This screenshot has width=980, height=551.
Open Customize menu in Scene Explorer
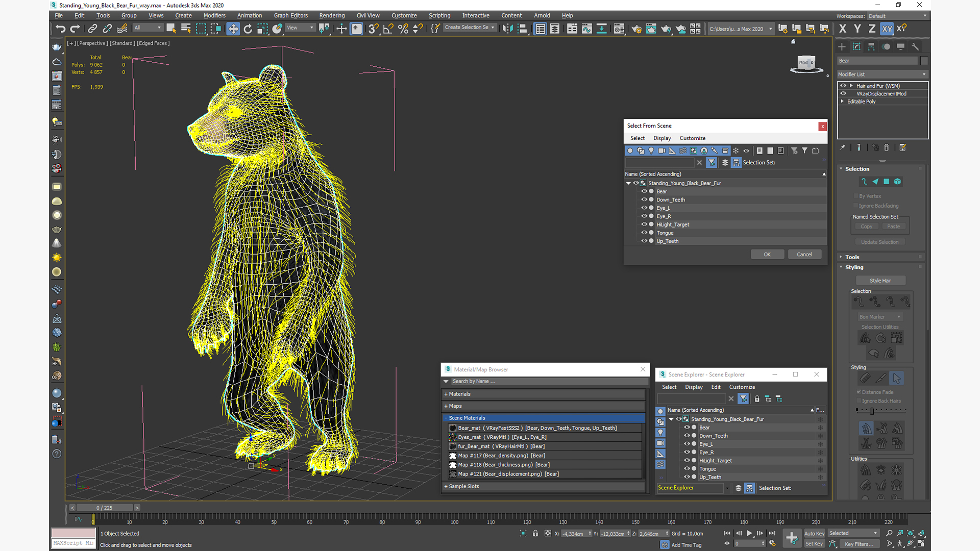(742, 387)
